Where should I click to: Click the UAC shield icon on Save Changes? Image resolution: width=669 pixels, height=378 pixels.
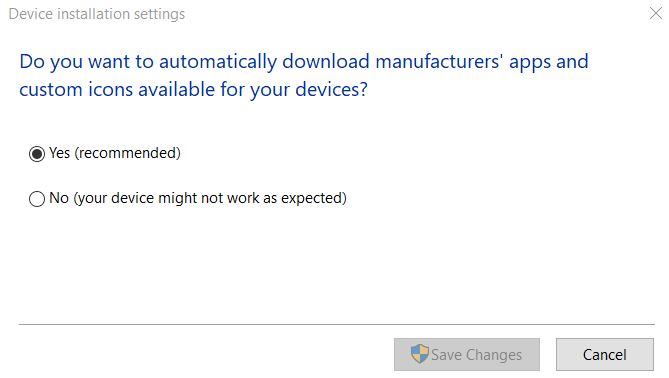(x=419, y=354)
